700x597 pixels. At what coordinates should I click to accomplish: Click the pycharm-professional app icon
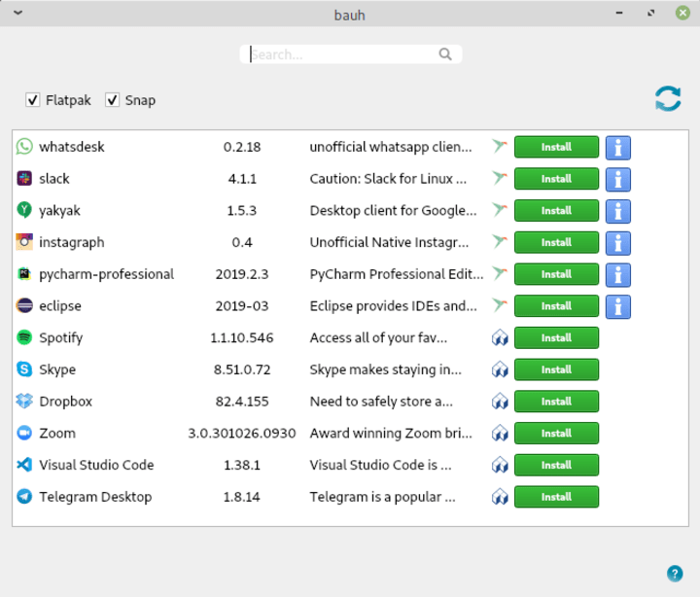pyautogui.click(x=24, y=274)
